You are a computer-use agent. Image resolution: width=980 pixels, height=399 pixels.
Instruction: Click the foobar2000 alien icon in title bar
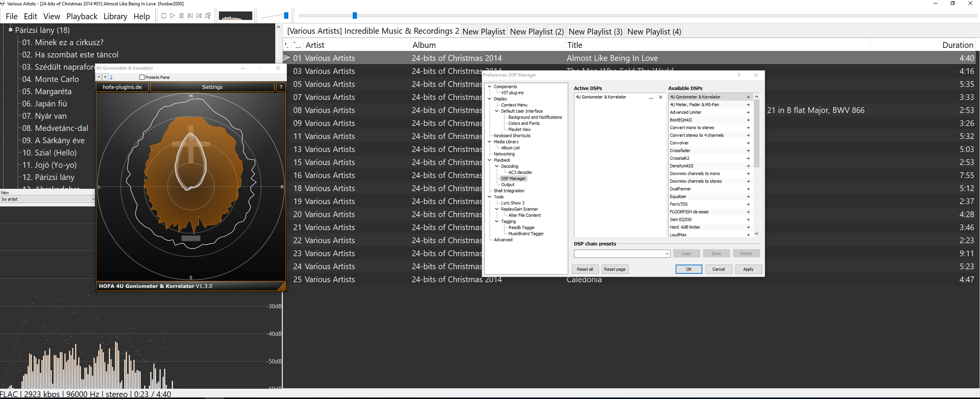3,4
